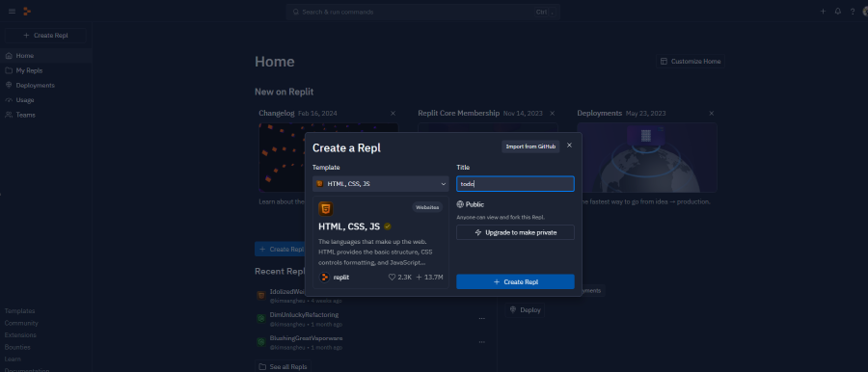Click blue Create Repl button in dialog
868x372 pixels.
coord(515,281)
